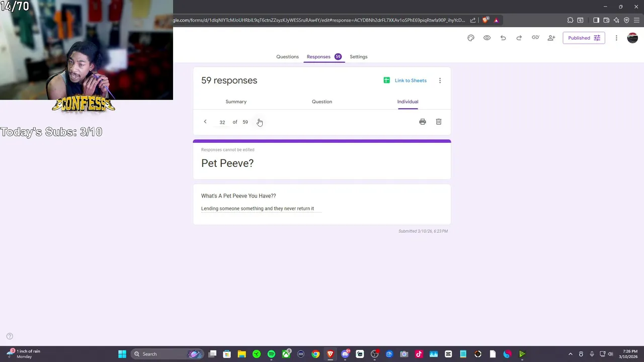The image size is (644, 362).
Task: Open the browser hamburger main menu
Action: [x=637, y=20]
